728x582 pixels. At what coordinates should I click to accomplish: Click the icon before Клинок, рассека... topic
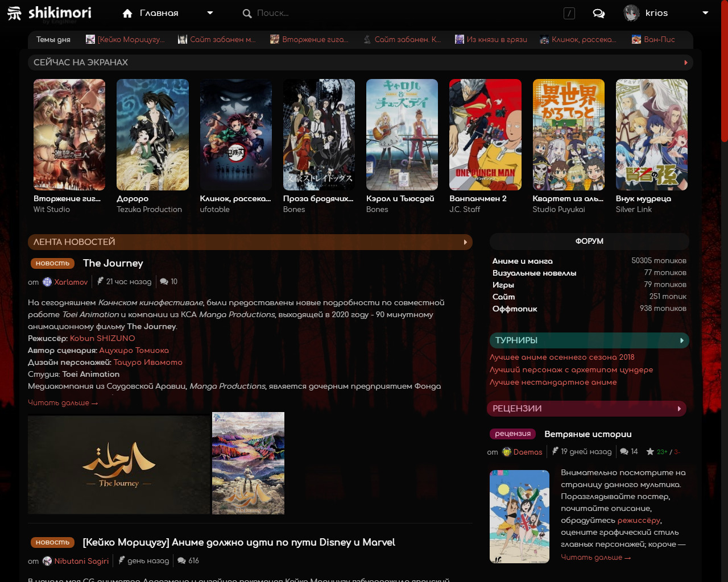pyautogui.click(x=544, y=39)
